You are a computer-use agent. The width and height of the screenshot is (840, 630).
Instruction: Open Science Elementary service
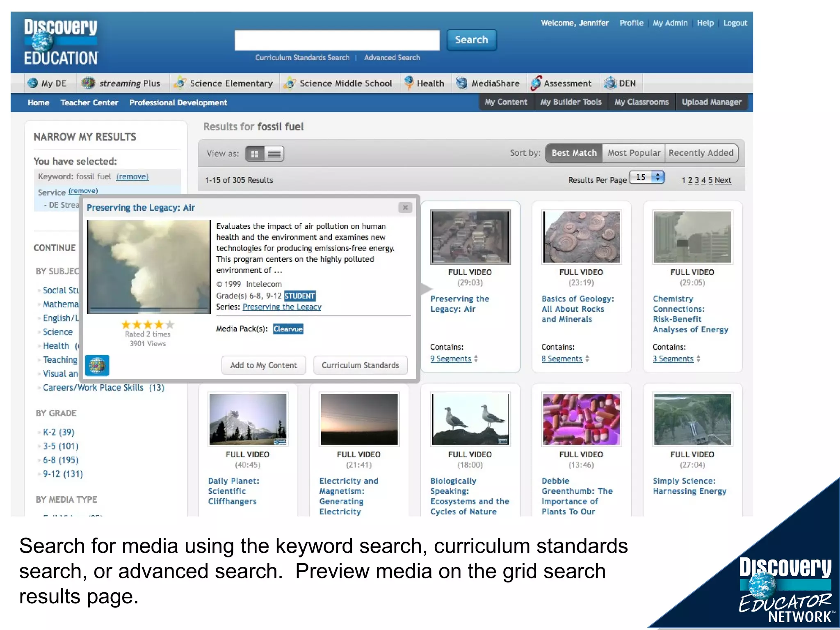[223, 83]
